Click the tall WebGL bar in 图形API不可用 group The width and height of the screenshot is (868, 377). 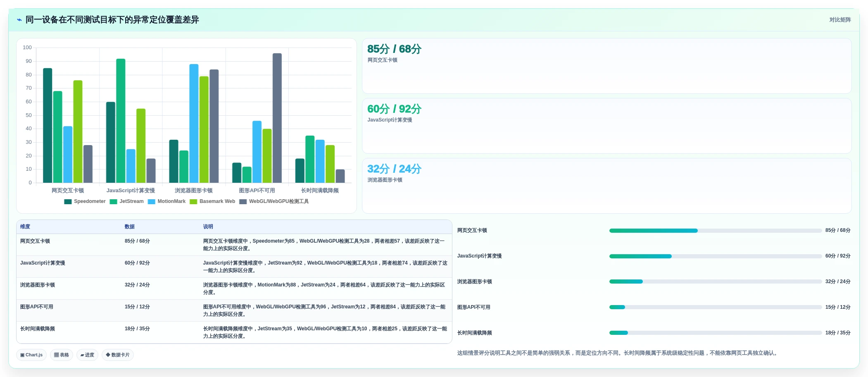tap(277, 118)
